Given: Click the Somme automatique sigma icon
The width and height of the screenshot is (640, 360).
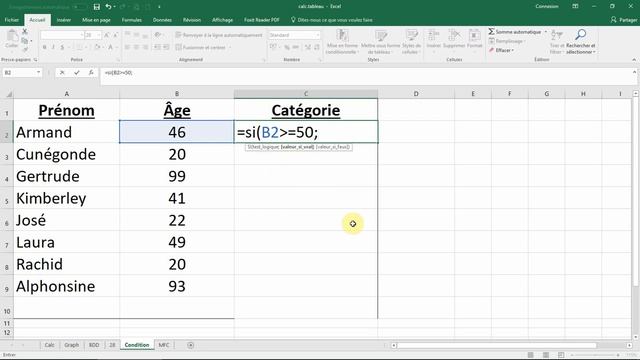Looking at the screenshot, I should (x=491, y=31).
